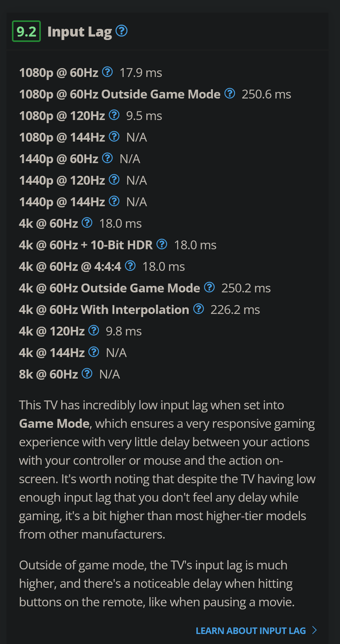Click the 9.2 score box
The image size is (340, 644).
[26, 31]
